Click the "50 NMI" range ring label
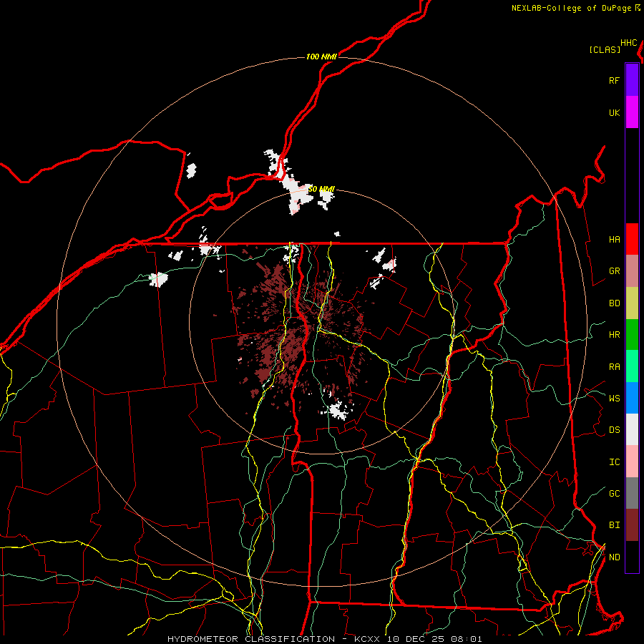Image resolution: width=644 pixels, height=644 pixels. pyautogui.click(x=321, y=189)
